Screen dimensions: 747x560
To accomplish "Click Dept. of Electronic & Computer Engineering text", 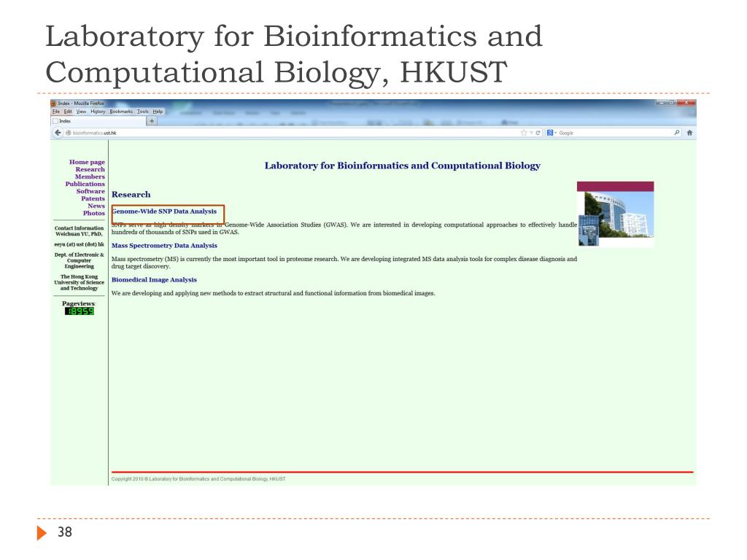I will point(79,260).
